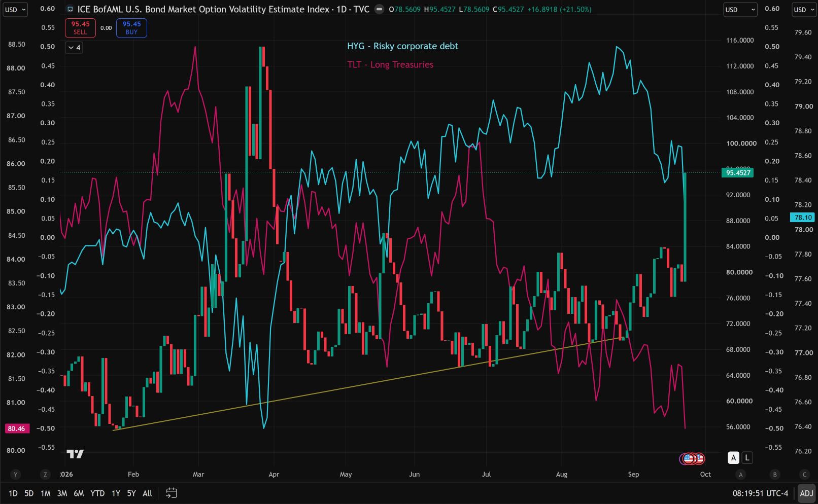The width and height of the screenshot is (818, 504).
Task: Click the blue 95.45 BUY button
Action: tap(131, 28)
